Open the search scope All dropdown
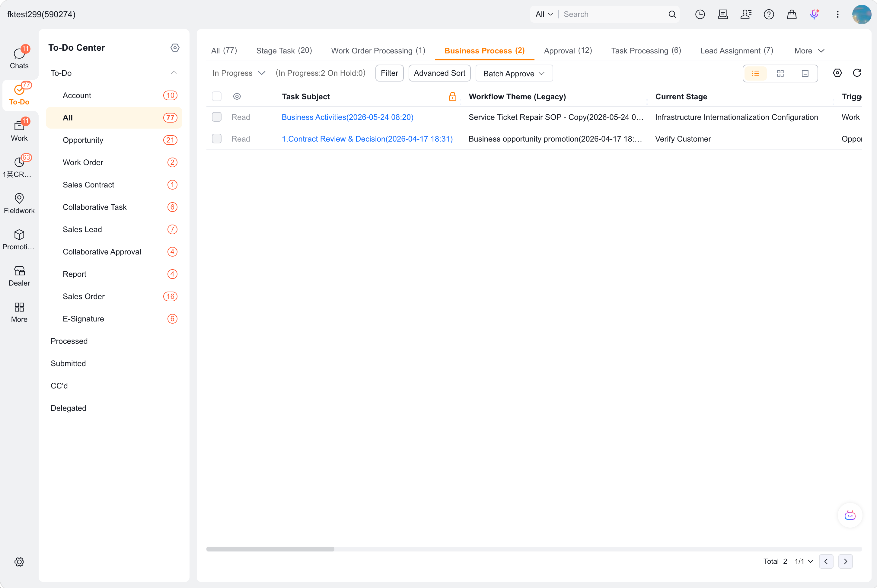 pyautogui.click(x=544, y=14)
